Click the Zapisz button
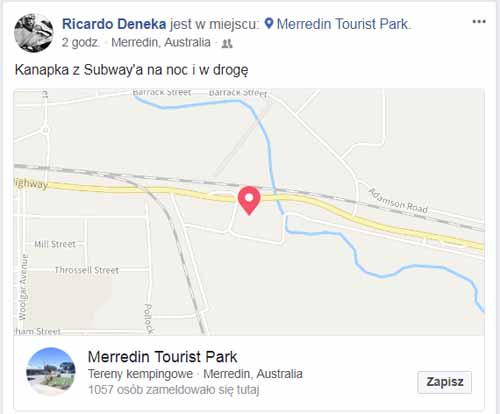This screenshot has width=500, height=414. click(x=445, y=382)
